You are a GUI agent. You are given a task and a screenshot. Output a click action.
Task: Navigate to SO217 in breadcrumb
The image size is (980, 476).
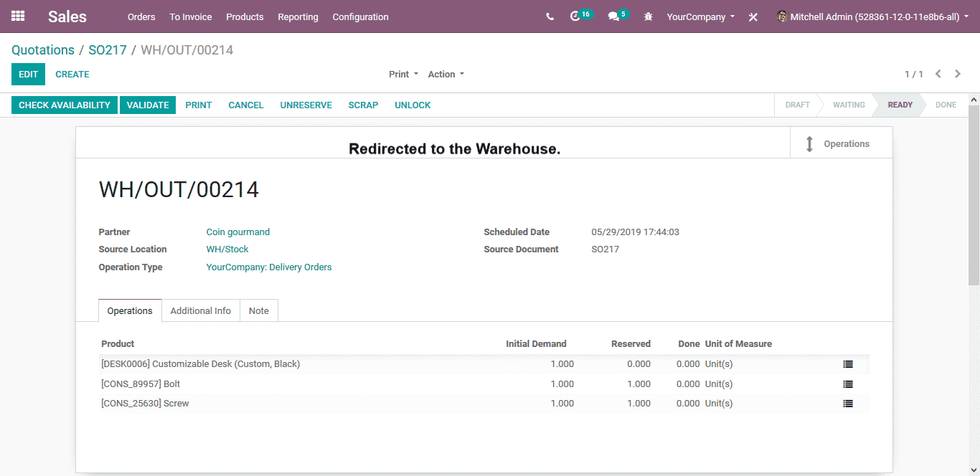[108, 50]
